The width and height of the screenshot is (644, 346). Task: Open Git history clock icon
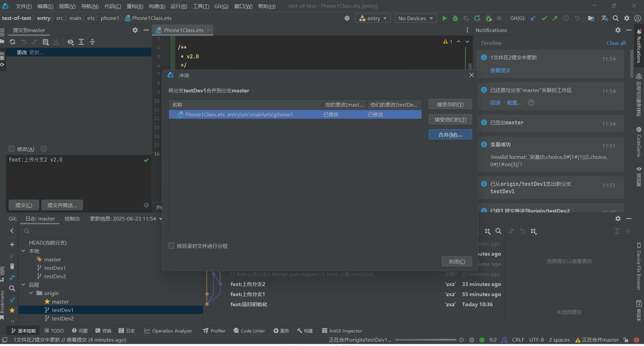click(566, 18)
